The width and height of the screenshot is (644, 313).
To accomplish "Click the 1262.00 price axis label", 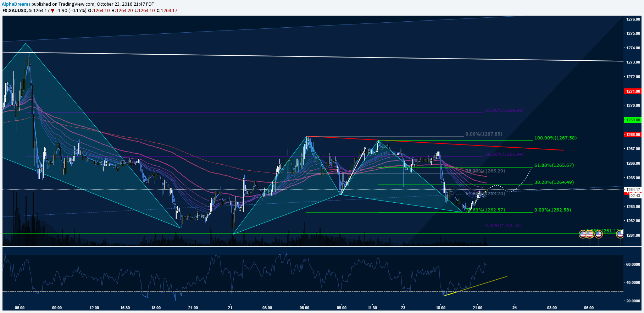I will [633, 221].
